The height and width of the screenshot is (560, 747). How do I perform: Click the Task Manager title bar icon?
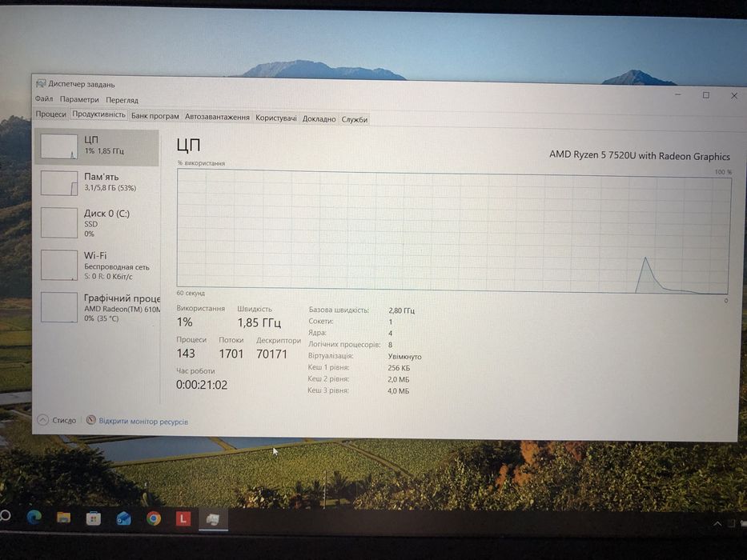41,83
